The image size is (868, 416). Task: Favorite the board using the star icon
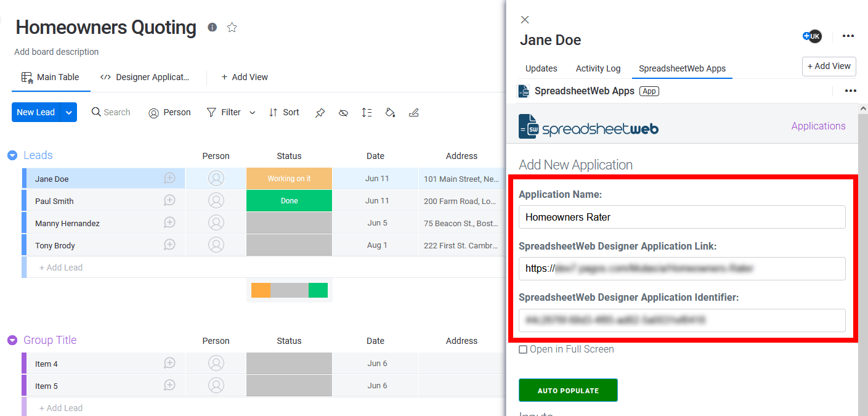[232, 27]
